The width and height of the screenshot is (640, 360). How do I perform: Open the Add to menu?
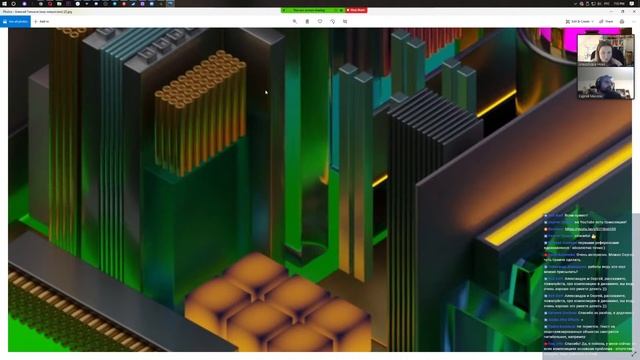(x=41, y=22)
